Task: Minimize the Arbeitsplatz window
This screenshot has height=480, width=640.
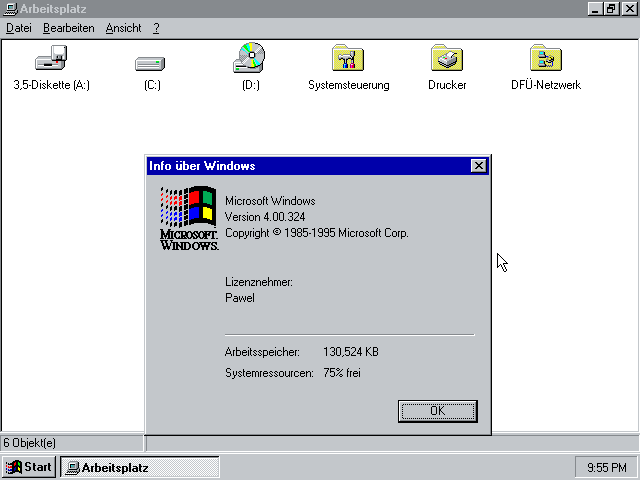Action: [x=595, y=9]
